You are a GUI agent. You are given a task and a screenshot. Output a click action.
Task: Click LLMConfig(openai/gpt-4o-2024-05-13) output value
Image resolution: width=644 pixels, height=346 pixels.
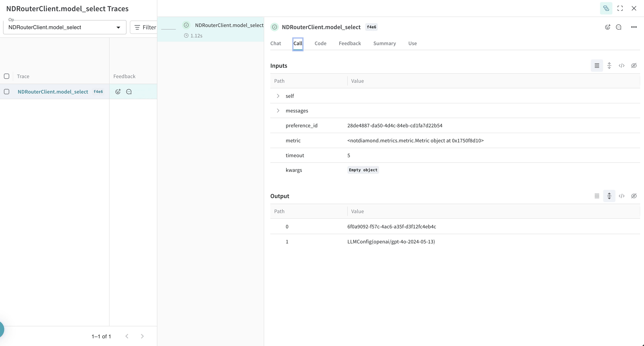(391, 242)
